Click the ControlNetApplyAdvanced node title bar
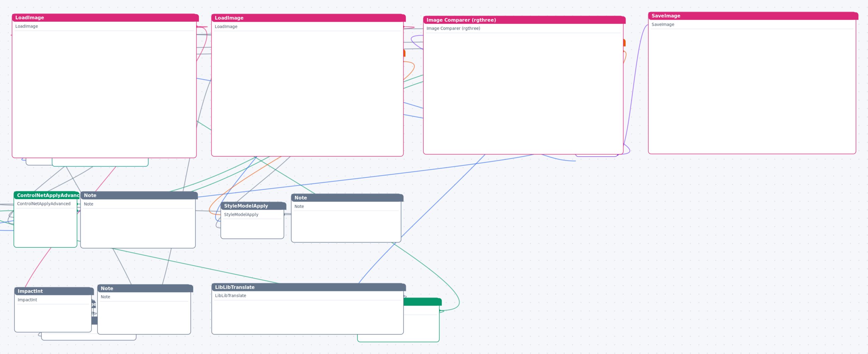 [46, 196]
